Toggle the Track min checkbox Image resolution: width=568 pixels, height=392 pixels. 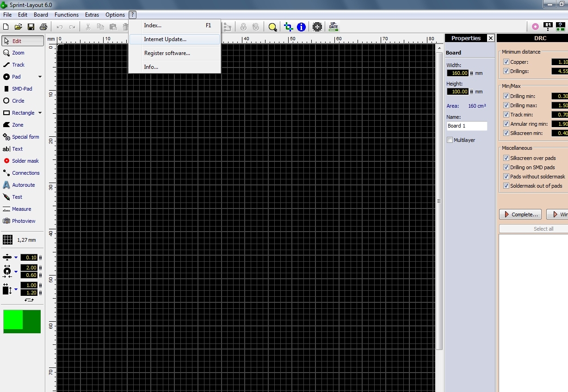click(506, 115)
